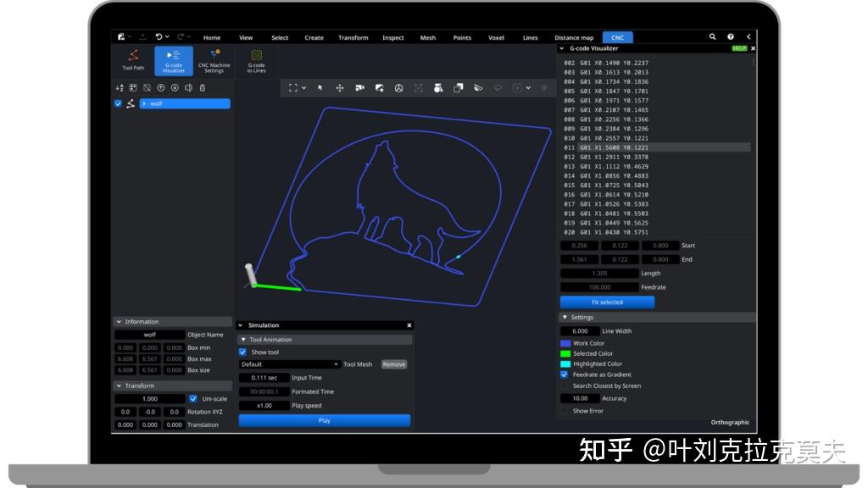Toggle the Show tool checkbox
The image size is (868, 488).
242,352
